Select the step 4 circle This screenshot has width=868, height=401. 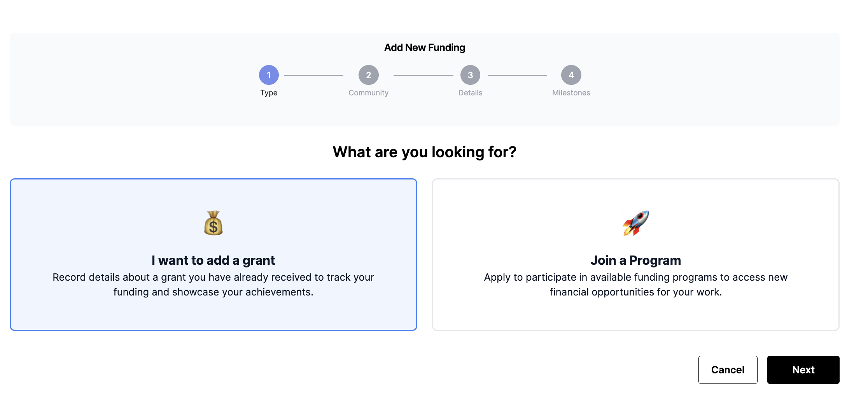point(571,75)
